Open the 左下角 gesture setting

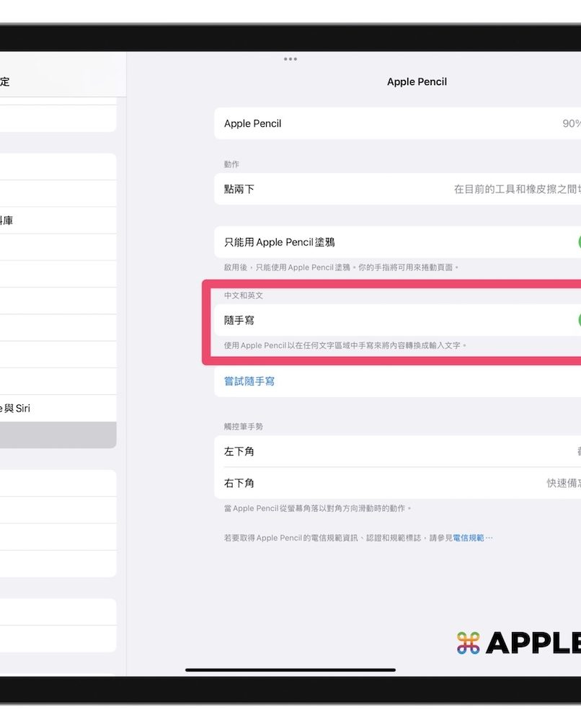click(x=397, y=451)
